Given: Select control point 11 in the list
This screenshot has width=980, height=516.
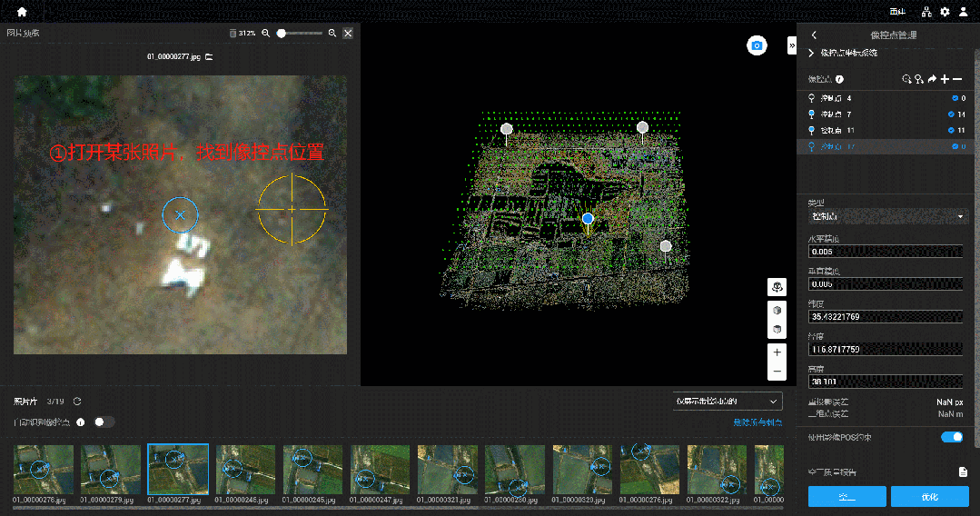Looking at the screenshot, I should point(836,131).
